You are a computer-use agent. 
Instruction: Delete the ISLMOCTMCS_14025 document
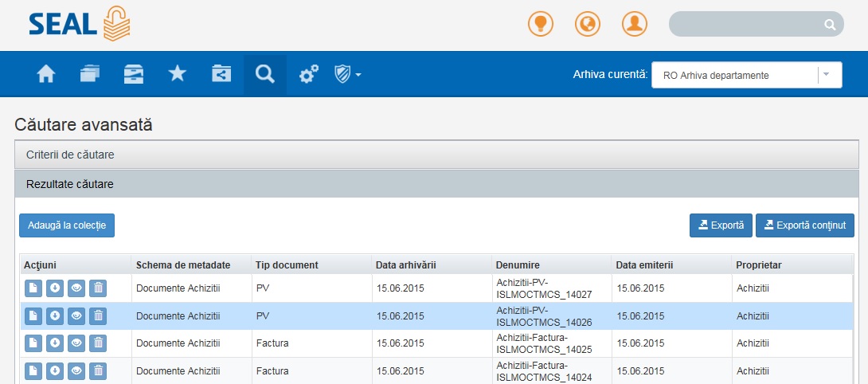click(x=98, y=343)
